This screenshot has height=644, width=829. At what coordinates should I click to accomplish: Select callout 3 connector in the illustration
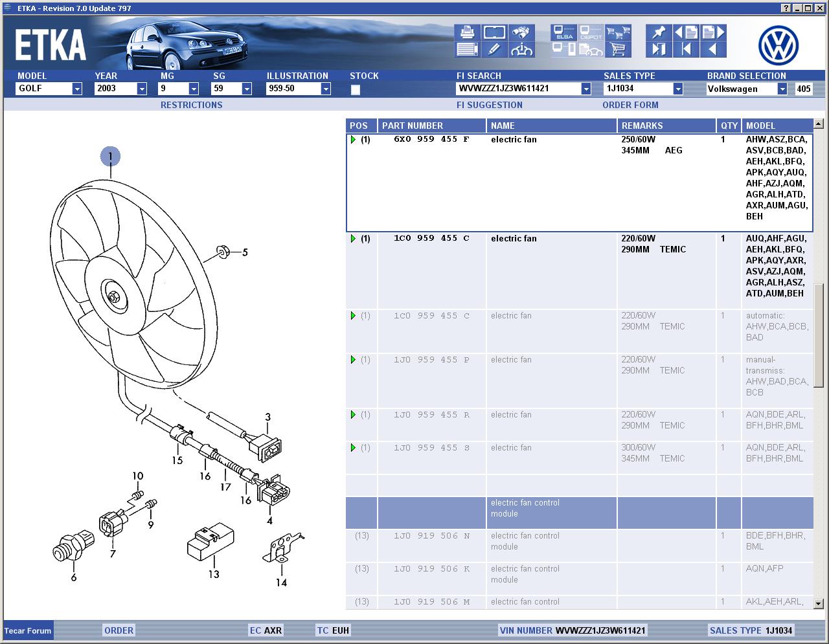pyautogui.click(x=267, y=417)
